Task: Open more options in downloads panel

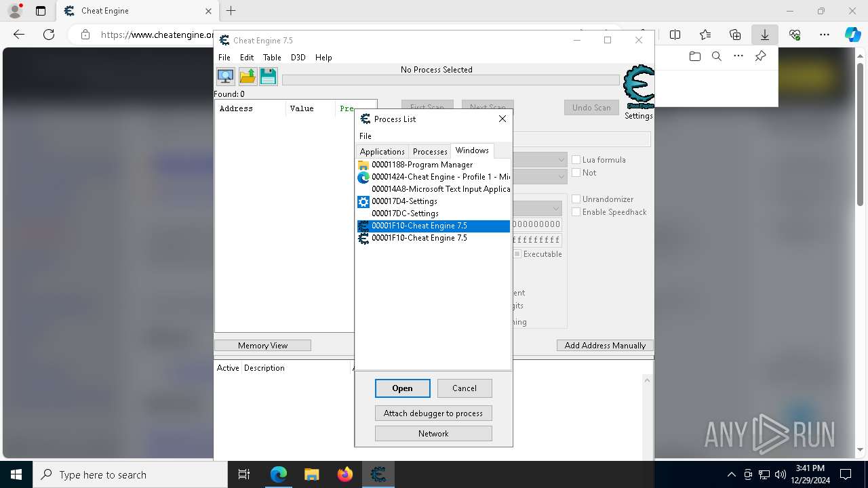Action: click(x=738, y=56)
